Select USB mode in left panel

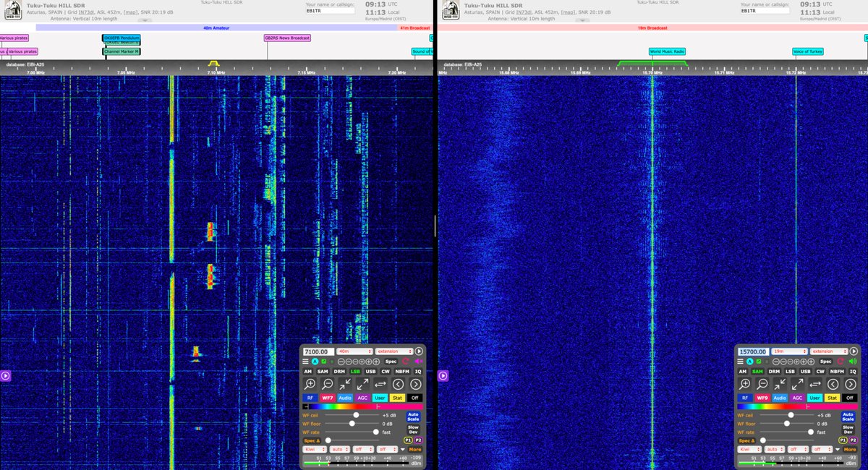[x=370, y=372]
